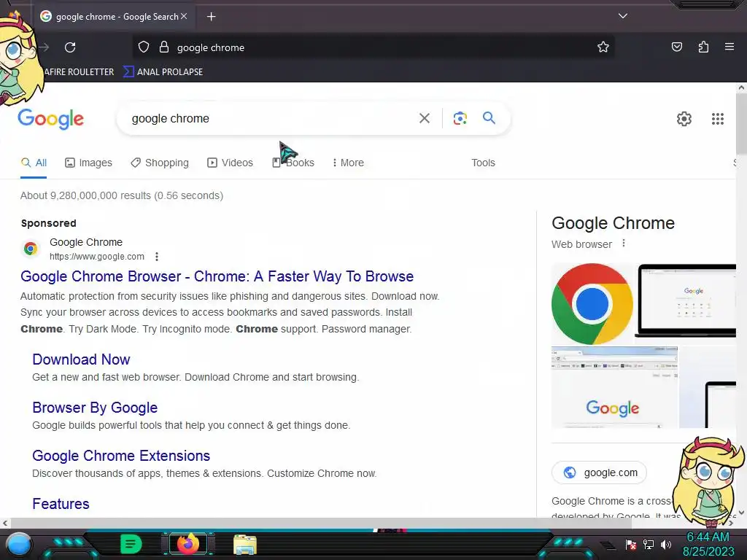747x560 pixels.
Task: Open Google Chrome Extensions link
Action: (x=121, y=456)
